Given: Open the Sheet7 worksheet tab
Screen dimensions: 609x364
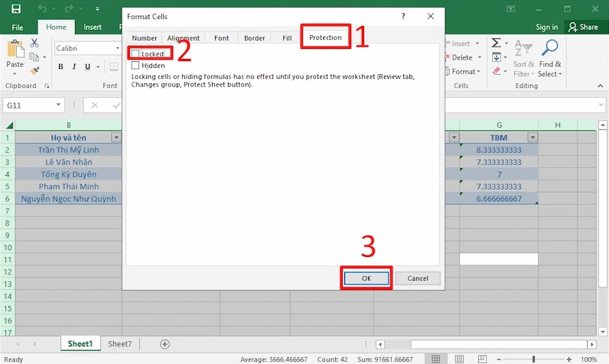Looking at the screenshot, I should [119, 344].
